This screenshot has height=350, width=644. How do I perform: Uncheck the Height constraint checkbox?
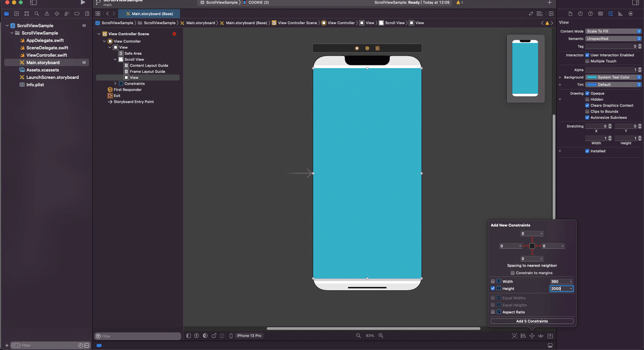coord(493,288)
